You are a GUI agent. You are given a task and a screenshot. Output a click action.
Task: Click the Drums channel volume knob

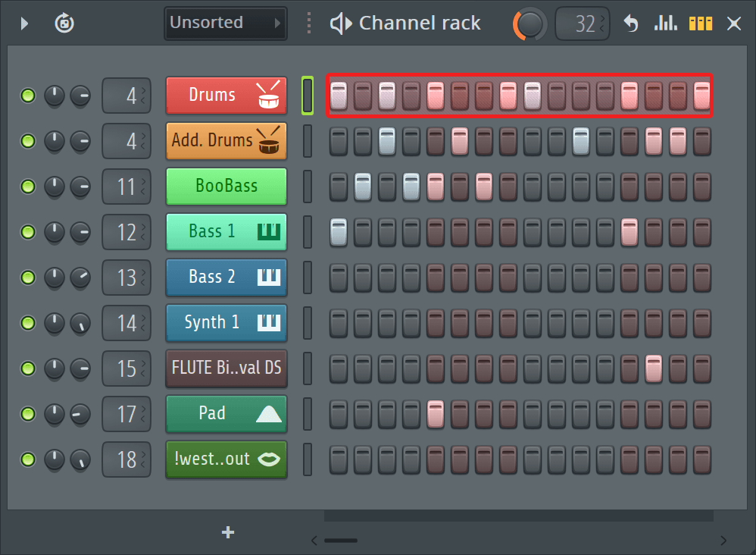tap(80, 96)
